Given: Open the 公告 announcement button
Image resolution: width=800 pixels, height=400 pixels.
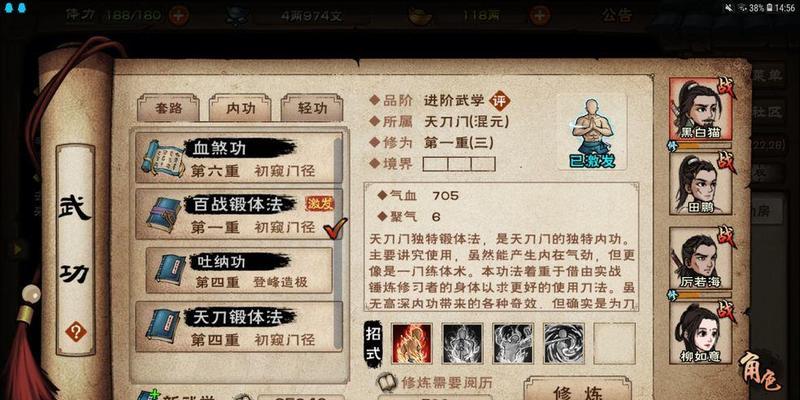Looking at the screenshot, I should tap(616, 15).
